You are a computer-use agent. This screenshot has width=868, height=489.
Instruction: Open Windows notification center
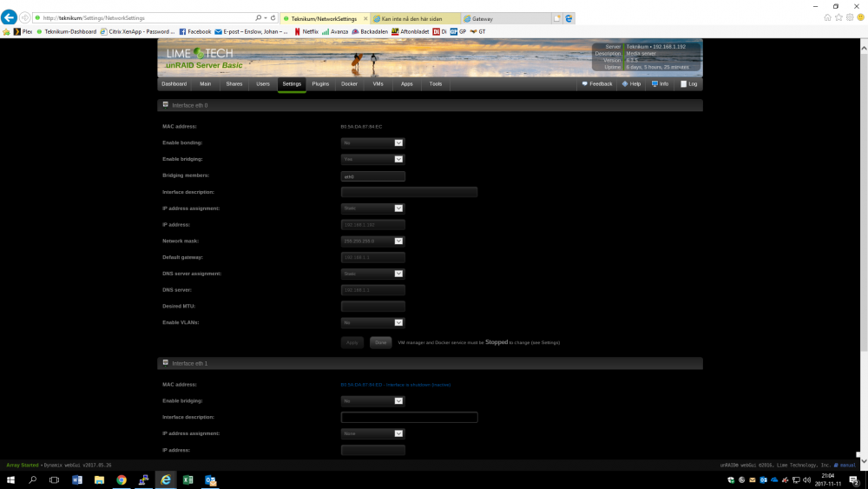pos(854,480)
